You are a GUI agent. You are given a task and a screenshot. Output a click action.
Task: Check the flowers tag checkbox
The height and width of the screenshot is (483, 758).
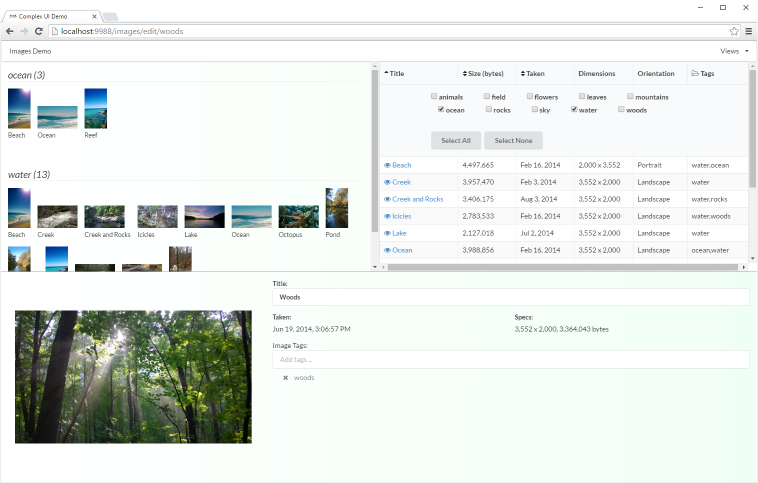click(530, 96)
